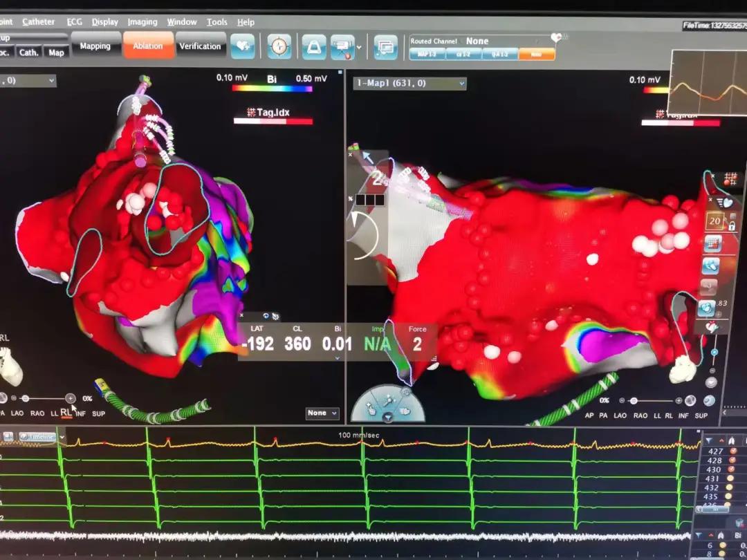This screenshot has width=747, height=560.
Task: Open the None dropdown in left viewer
Action: tap(322, 413)
